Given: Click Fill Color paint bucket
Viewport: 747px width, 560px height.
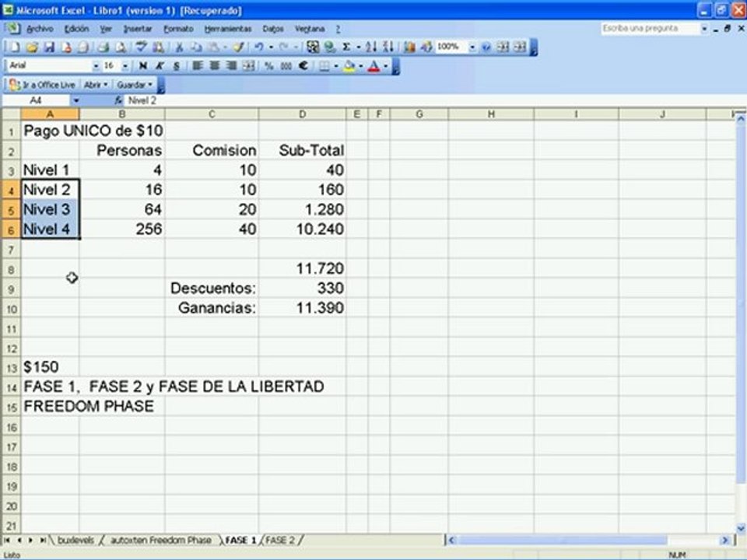Looking at the screenshot, I should pos(349,66).
